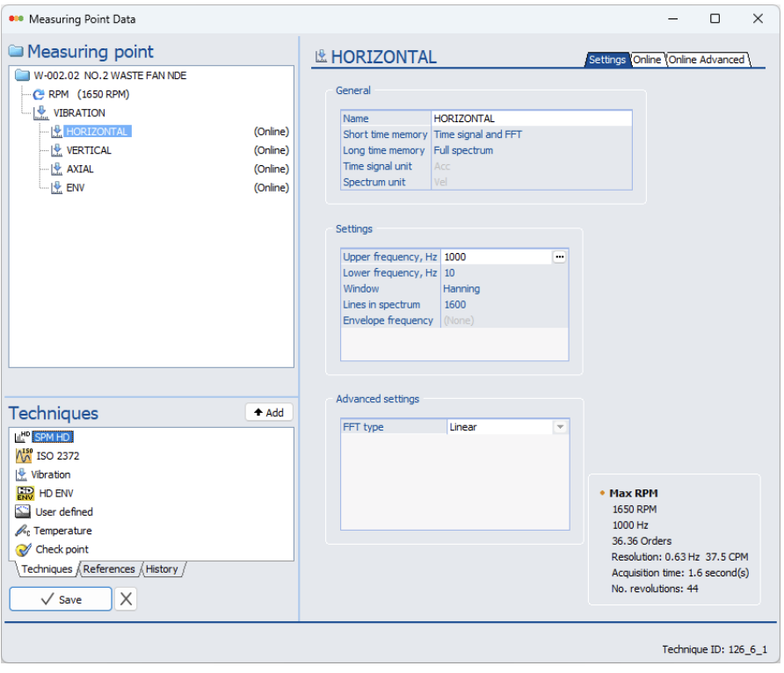
Task: Switch to the Online Advanced tab
Action: 707,60
